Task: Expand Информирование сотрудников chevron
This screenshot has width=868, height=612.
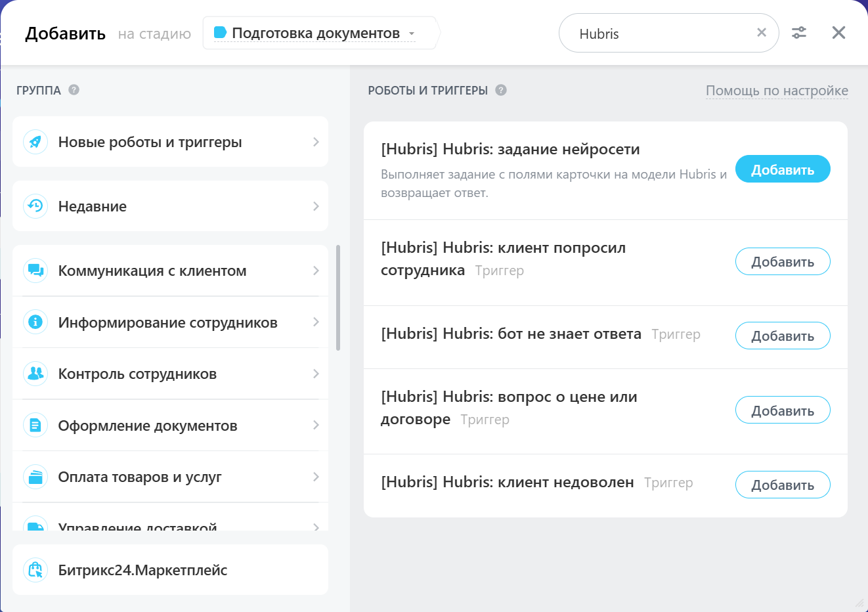Action: click(x=316, y=322)
